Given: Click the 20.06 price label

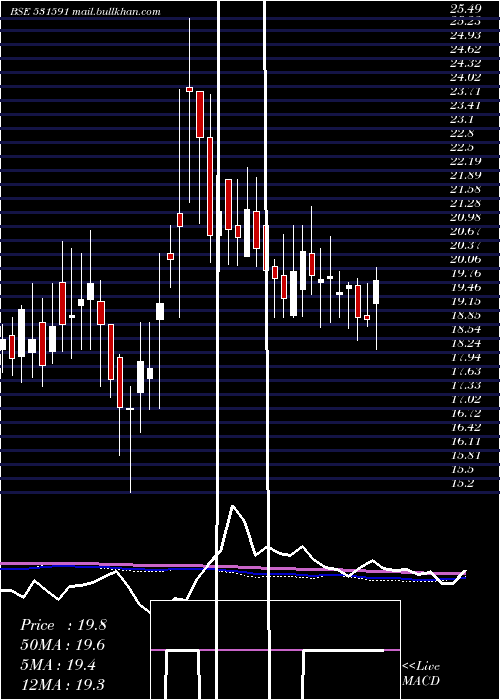Looking at the screenshot, I should point(466,259).
